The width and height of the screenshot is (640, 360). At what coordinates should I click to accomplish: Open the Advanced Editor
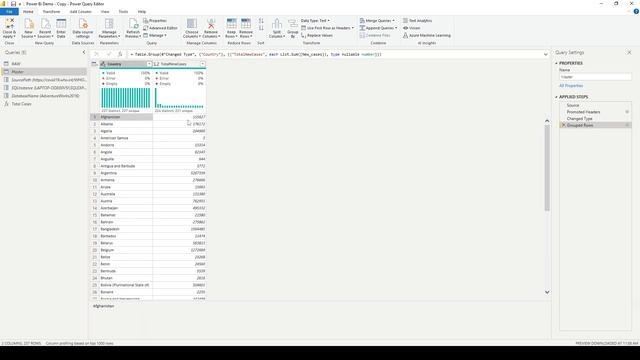[160, 28]
